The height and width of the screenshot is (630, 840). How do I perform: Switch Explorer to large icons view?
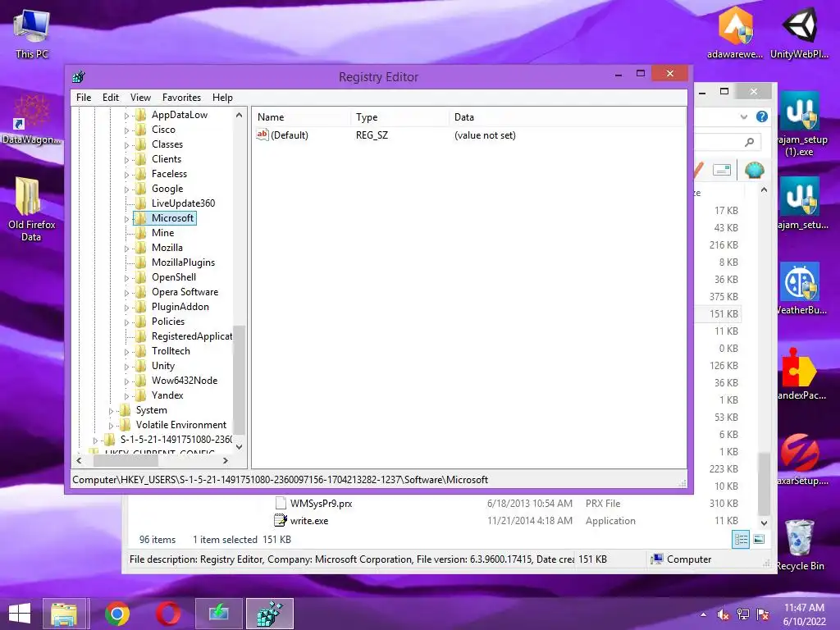(759, 540)
